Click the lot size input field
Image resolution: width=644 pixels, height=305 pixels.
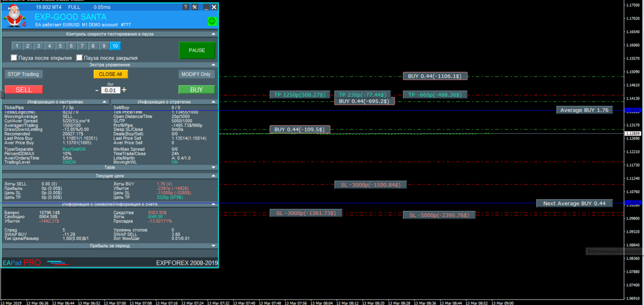(x=110, y=90)
